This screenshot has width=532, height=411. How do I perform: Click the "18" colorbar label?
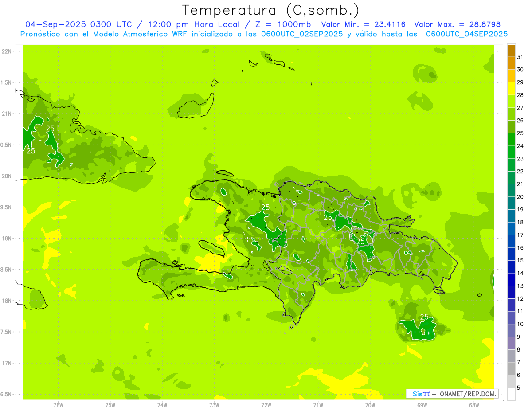(x=520, y=222)
